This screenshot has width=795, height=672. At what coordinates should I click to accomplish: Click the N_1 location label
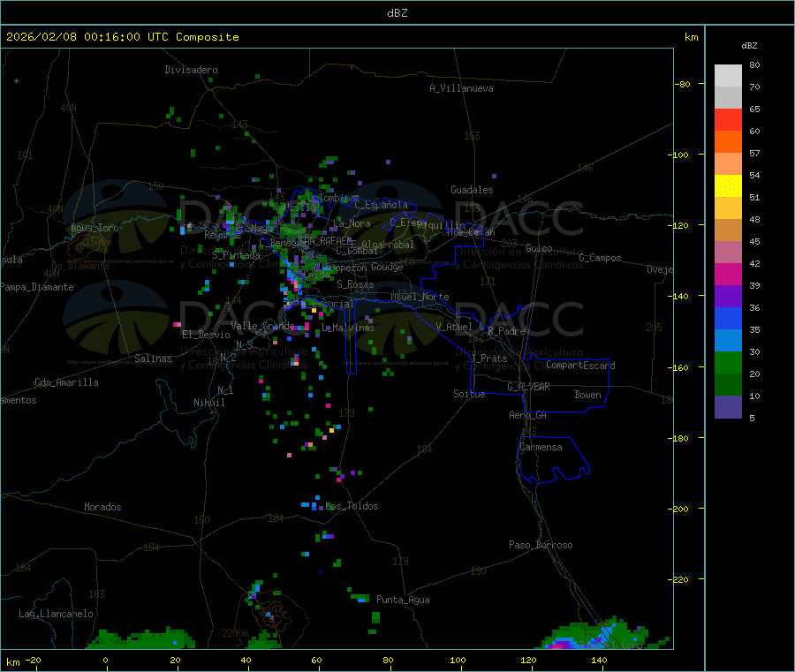click(x=225, y=389)
